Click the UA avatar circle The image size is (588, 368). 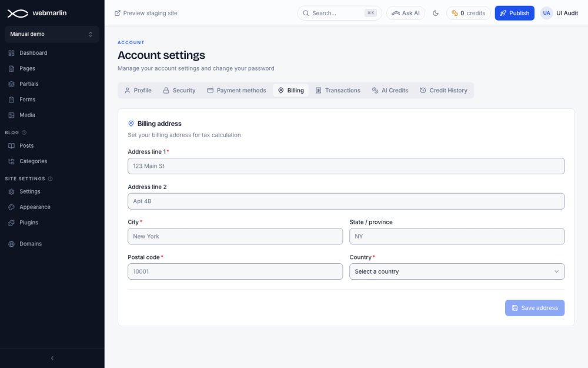547,13
